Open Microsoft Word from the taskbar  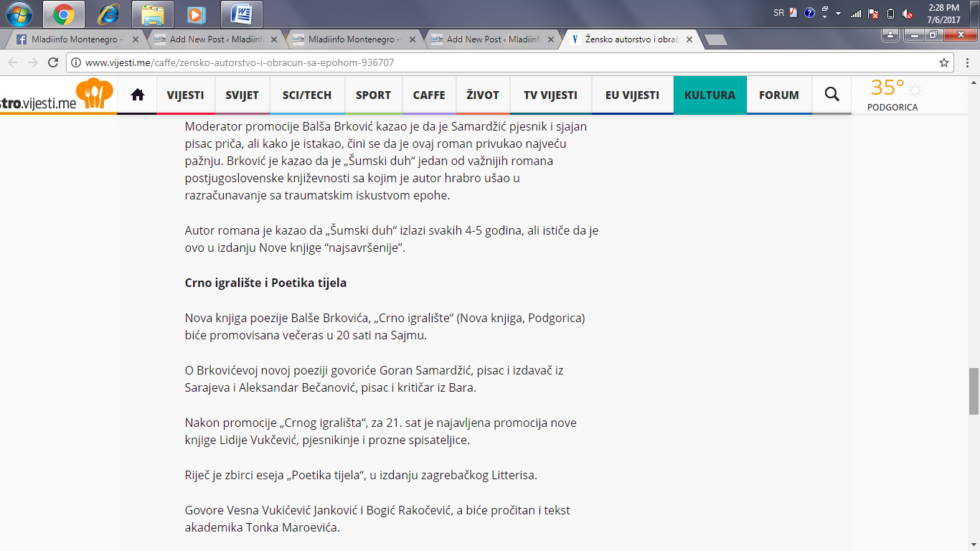(x=241, y=14)
